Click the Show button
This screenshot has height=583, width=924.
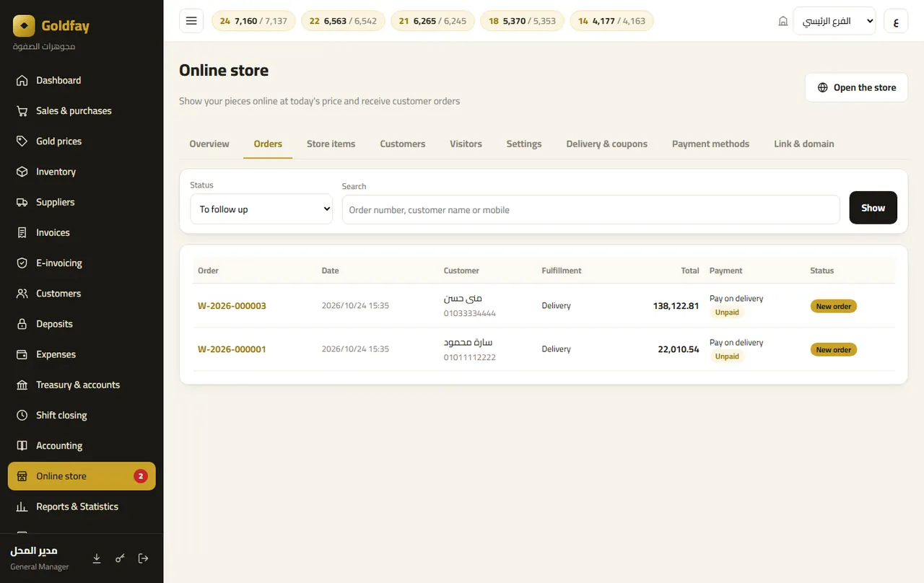point(873,208)
